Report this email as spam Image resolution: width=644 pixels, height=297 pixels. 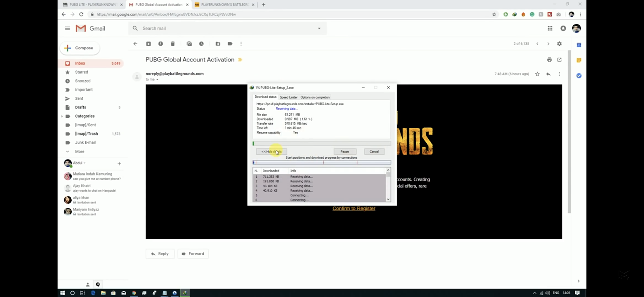(161, 44)
